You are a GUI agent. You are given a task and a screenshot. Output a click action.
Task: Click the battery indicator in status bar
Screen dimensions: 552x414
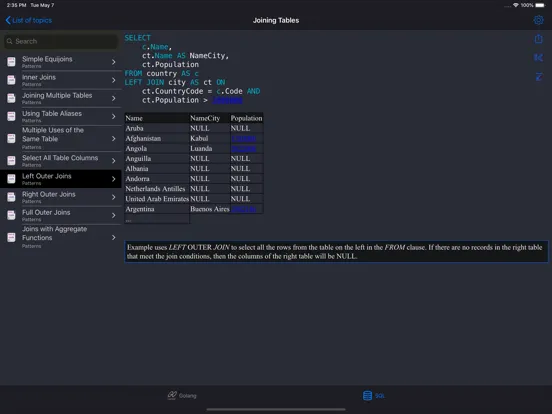tap(540, 5)
